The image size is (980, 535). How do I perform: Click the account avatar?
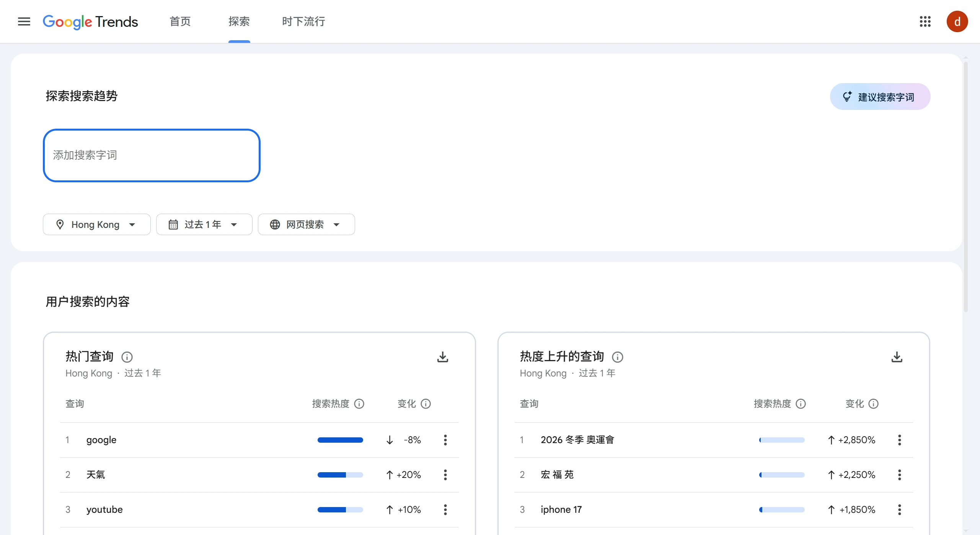[x=957, y=21]
